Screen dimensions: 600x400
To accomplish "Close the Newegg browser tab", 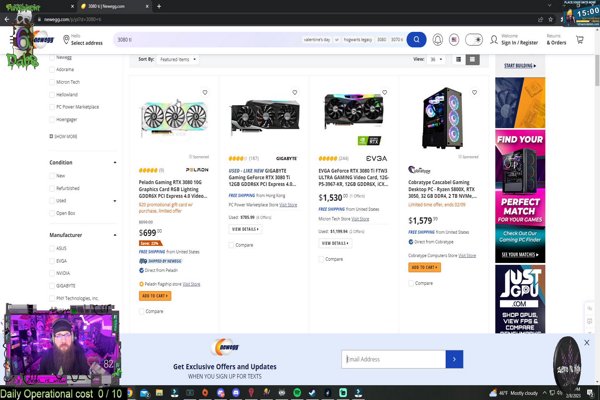I will click(x=147, y=6).
